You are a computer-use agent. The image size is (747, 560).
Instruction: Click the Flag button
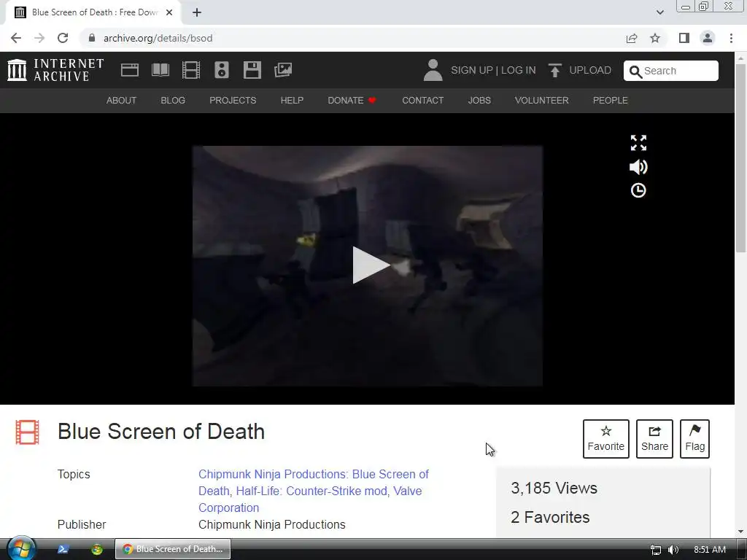694,439
